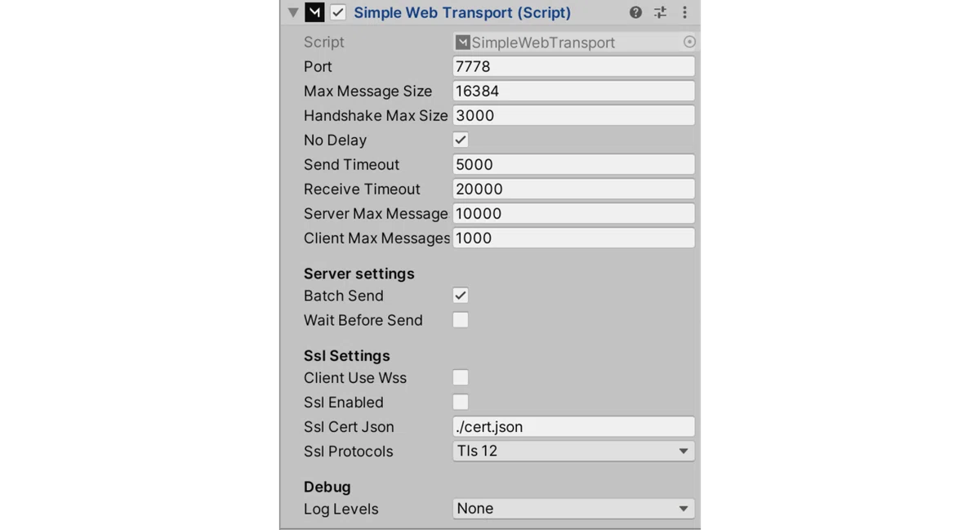This screenshot has width=980, height=530.
Task: Click the Receive Timeout label
Action: pos(362,189)
